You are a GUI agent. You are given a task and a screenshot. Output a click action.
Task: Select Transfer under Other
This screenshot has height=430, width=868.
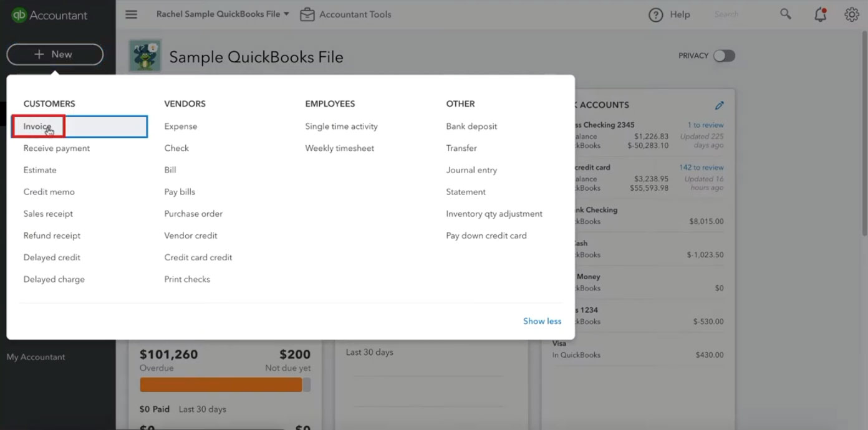tap(461, 148)
